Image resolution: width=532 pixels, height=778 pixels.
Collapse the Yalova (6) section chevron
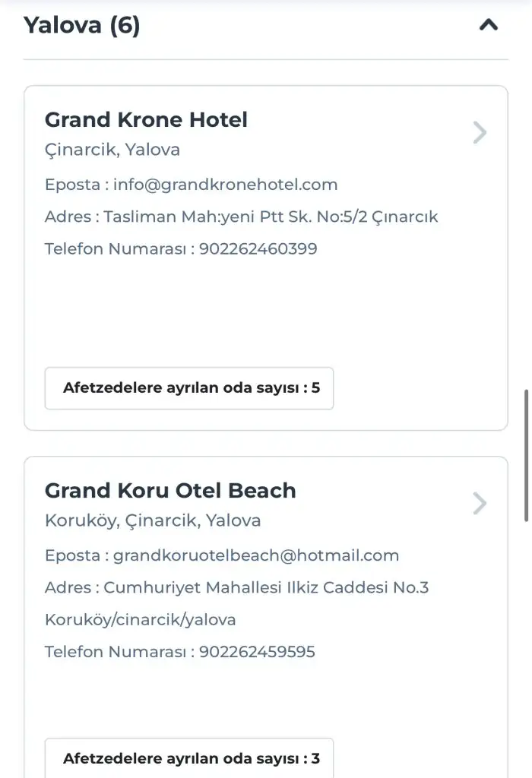[489, 25]
